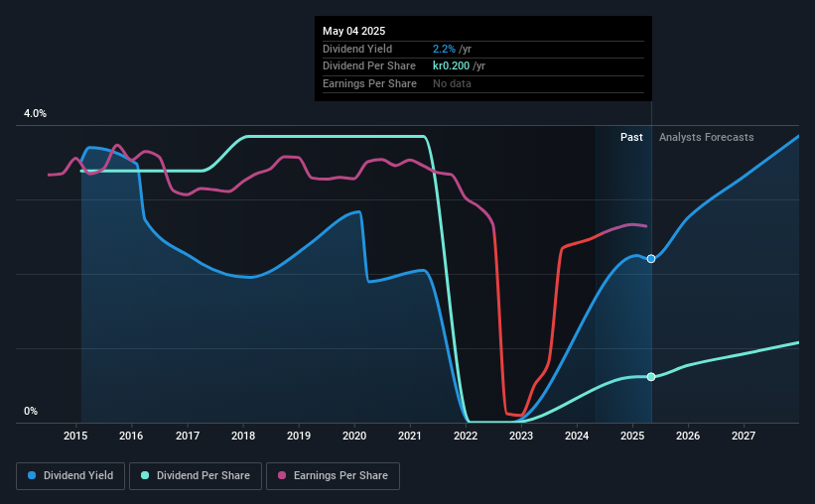Click the 4.0% y-axis label
The height and width of the screenshot is (504, 815).
tap(35, 113)
